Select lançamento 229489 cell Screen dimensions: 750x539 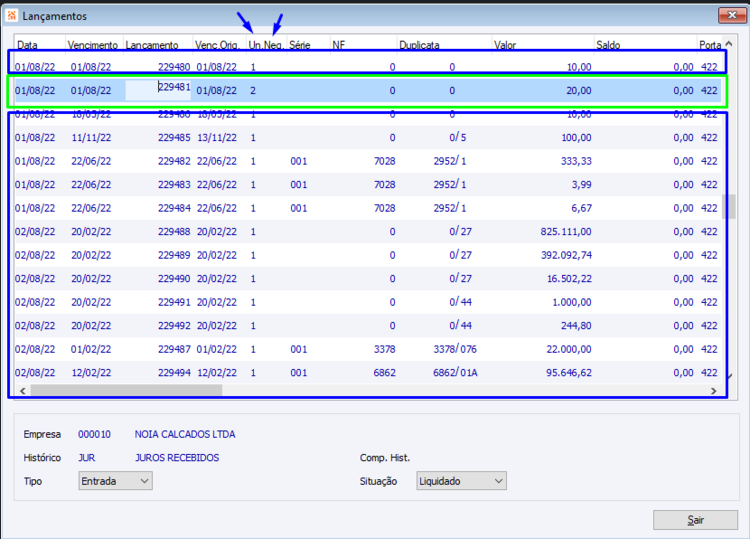(x=174, y=255)
